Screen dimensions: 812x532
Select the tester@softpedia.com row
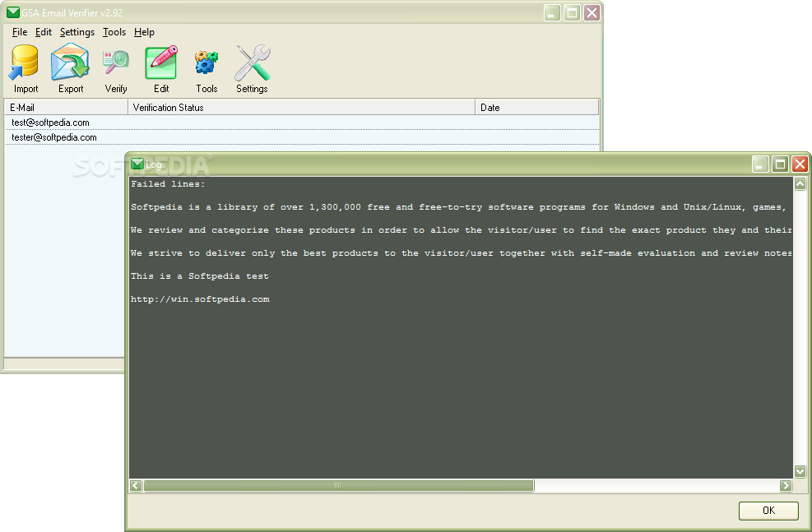(x=302, y=137)
